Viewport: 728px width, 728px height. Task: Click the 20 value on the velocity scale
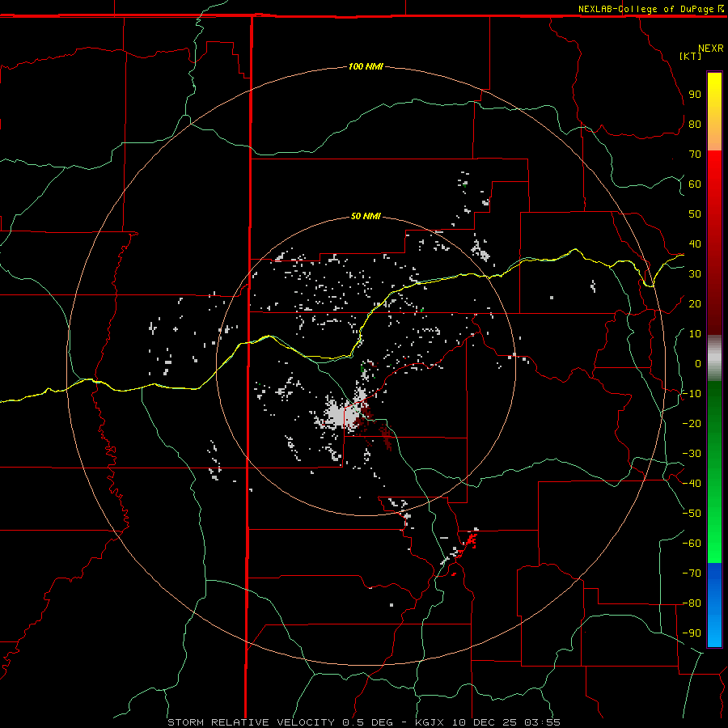coord(695,303)
